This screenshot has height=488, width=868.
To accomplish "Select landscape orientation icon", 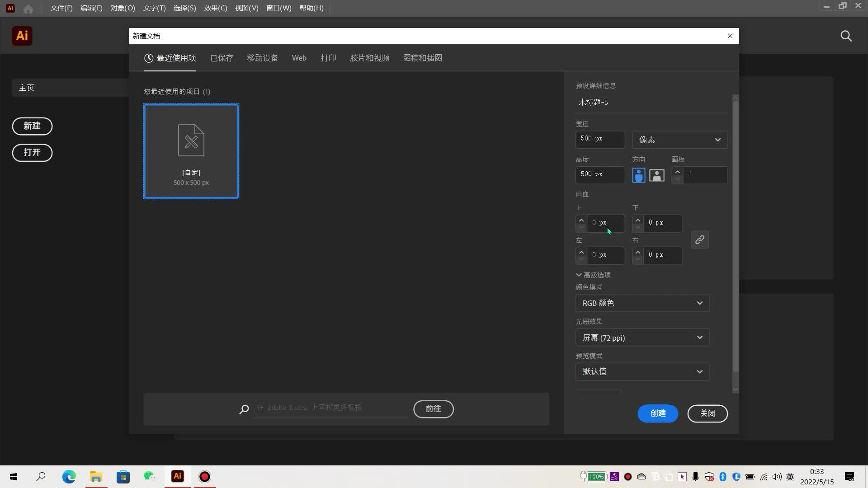I will click(x=656, y=175).
